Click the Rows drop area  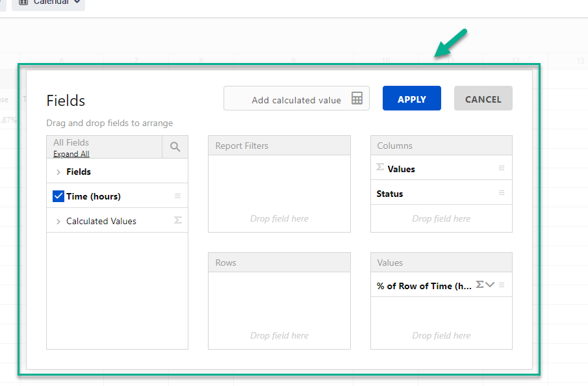click(279, 310)
